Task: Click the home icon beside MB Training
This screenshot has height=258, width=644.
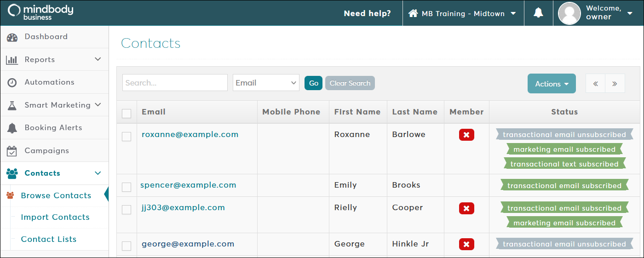Action: click(x=413, y=13)
